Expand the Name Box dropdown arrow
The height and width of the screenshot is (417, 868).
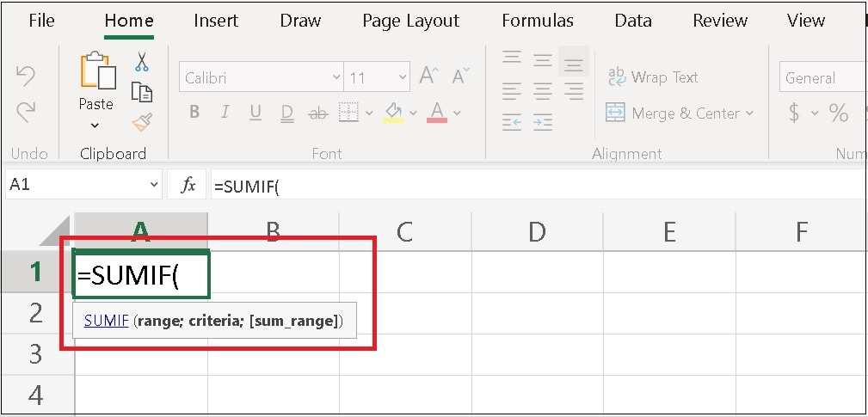coord(154,185)
